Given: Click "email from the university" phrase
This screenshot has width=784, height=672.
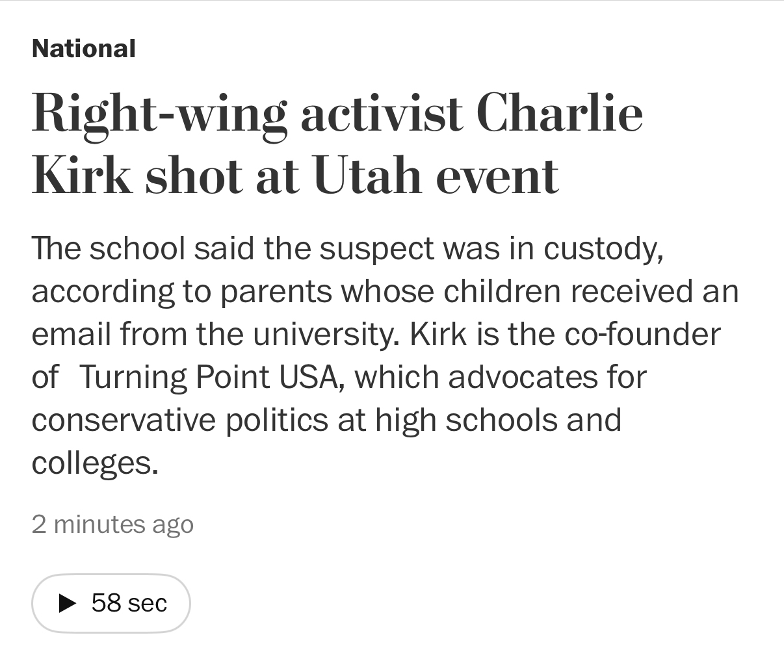Looking at the screenshot, I should point(215,334).
